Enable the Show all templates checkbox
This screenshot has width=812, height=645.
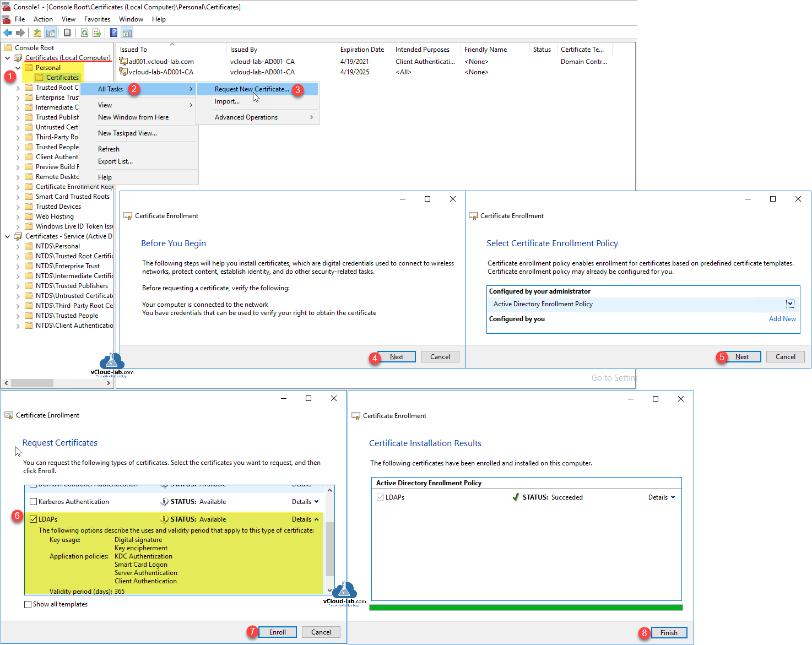[28, 604]
